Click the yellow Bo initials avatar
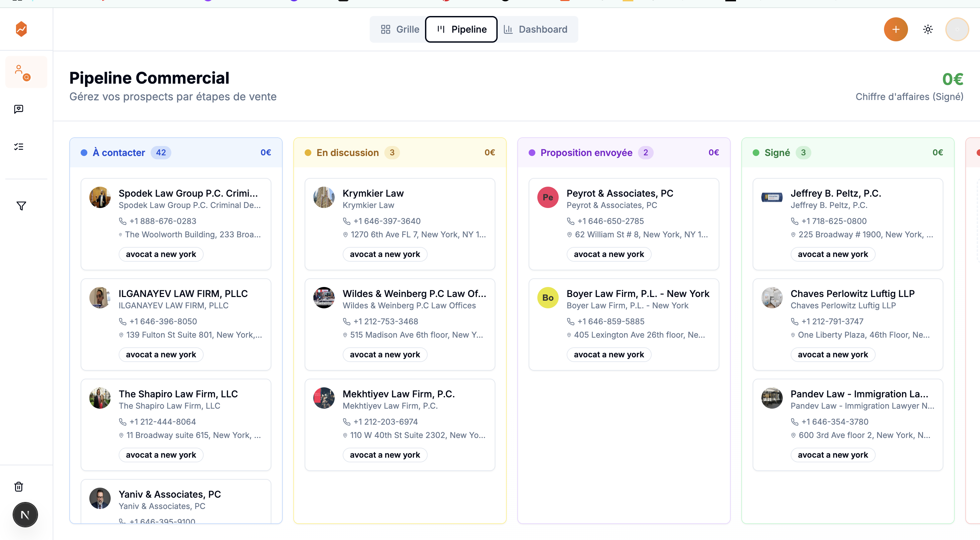980x540 pixels. [548, 298]
